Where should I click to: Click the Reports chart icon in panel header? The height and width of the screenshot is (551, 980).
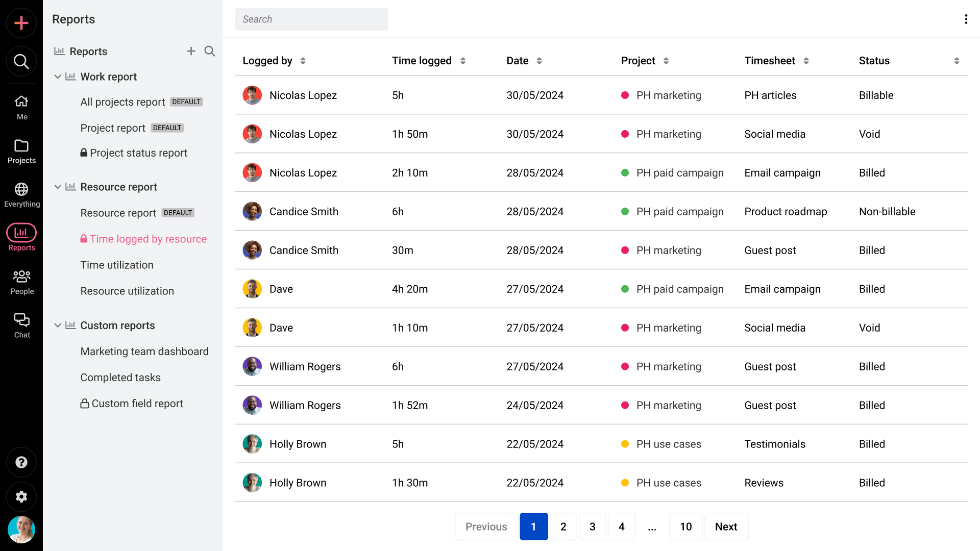tap(59, 51)
